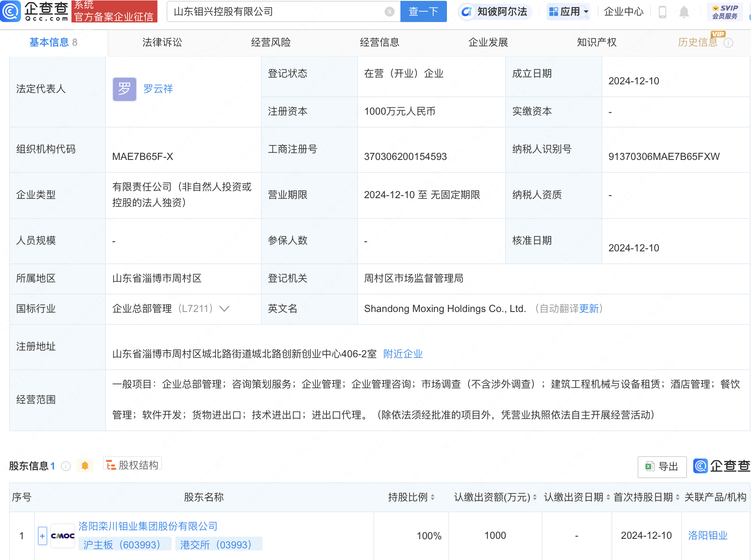Viewport: 751px width, 560px height.
Task: Switch to the 知识产权 tab
Action: click(597, 42)
